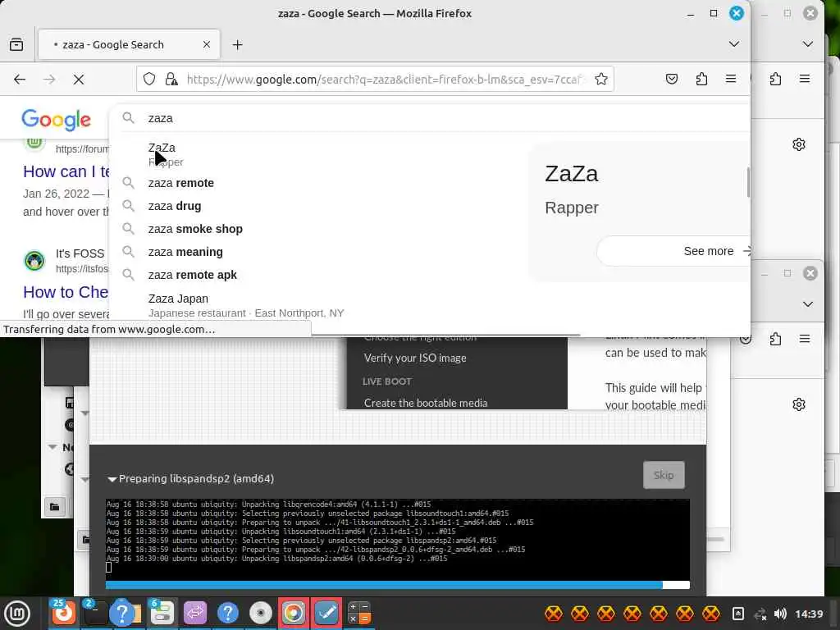Open the "How to Che..." result link

(x=66, y=292)
